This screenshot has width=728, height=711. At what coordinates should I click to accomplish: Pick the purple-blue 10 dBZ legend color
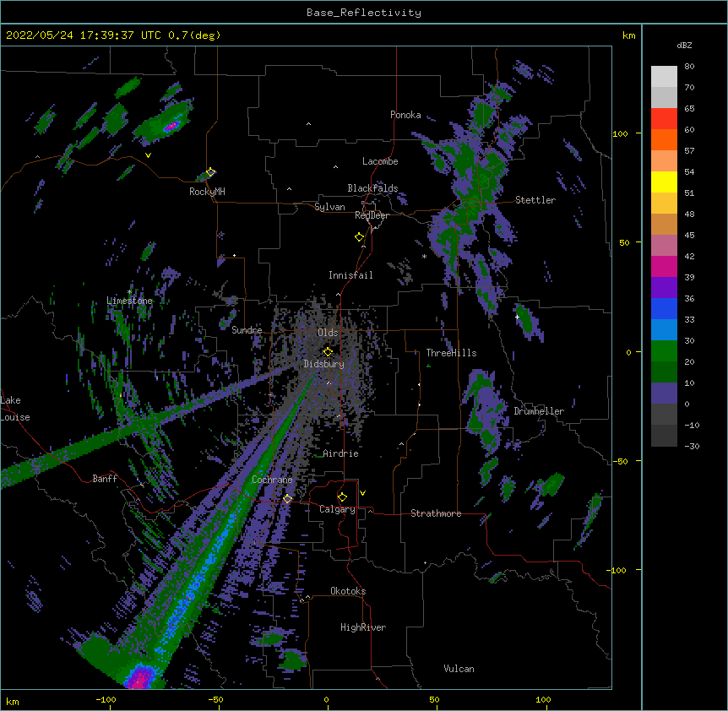tap(664, 393)
